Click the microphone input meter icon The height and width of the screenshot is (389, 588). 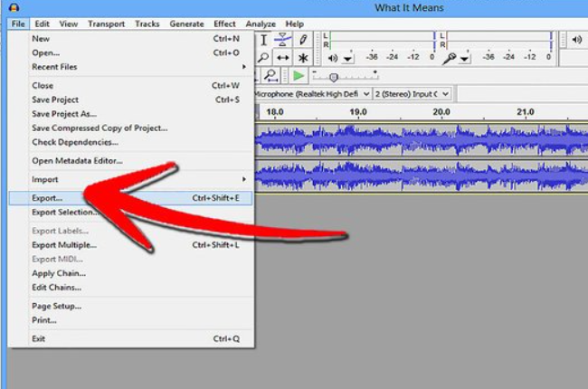449,58
